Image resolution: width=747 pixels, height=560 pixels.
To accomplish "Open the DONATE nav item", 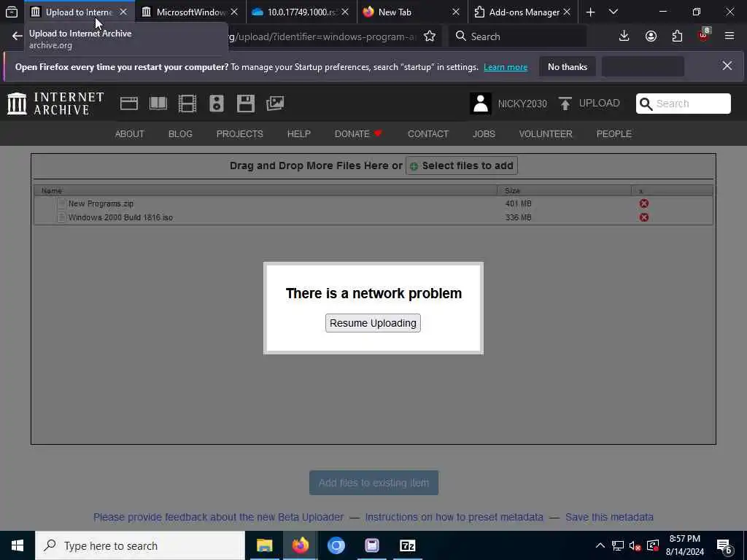I will (x=358, y=134).
